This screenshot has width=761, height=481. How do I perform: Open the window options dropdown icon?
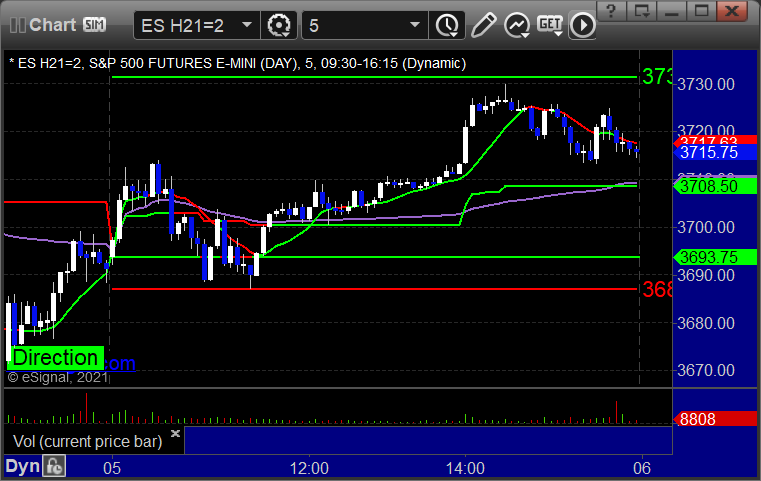coord(642,10)
